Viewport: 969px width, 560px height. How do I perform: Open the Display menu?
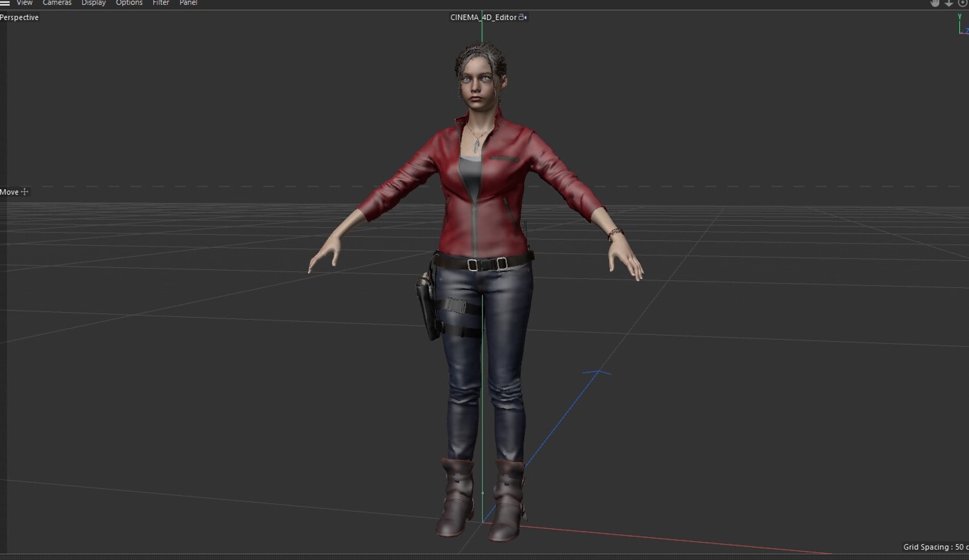(94, 3)
